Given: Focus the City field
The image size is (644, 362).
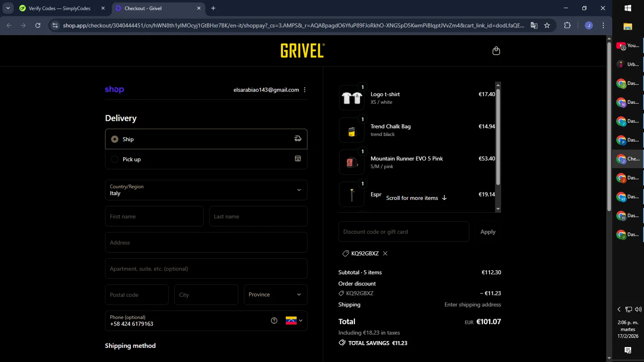Looking at the screenshot, I should (x=206, y=295).
